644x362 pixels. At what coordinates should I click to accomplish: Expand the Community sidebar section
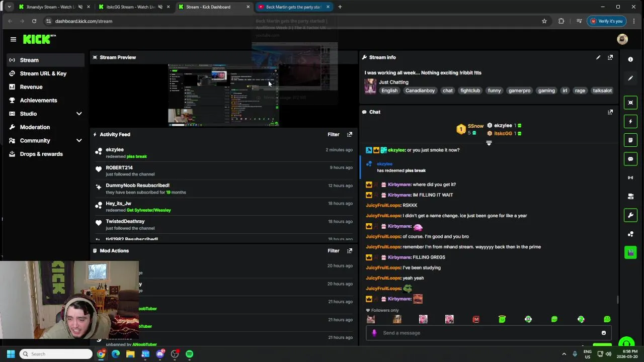(79, 141)
